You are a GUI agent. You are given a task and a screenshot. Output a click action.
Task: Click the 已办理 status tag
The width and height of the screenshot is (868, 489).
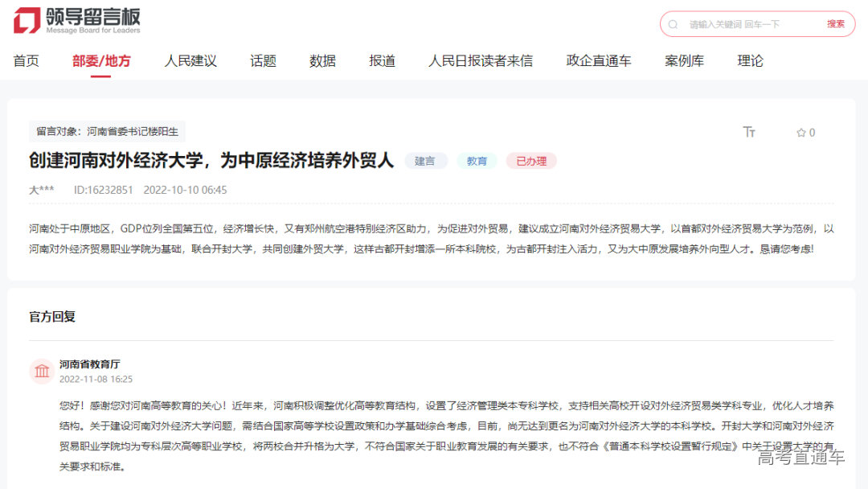pos(531,161)
